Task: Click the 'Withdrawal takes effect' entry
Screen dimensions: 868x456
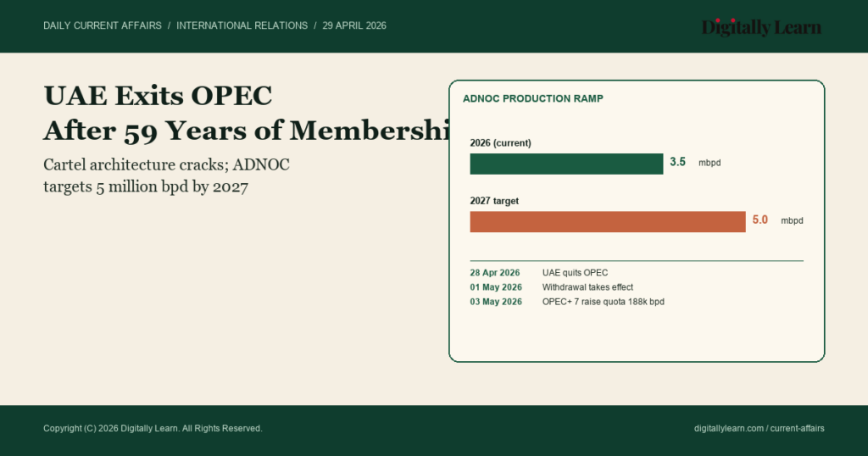Action: pos(587,287)
